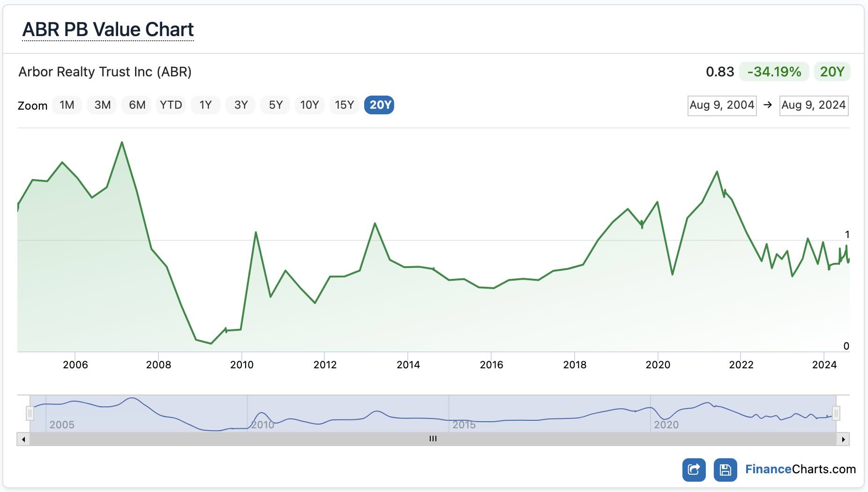Click the Zoom label
Viewport: 868px width, 492px height.
tap(32, 105)
